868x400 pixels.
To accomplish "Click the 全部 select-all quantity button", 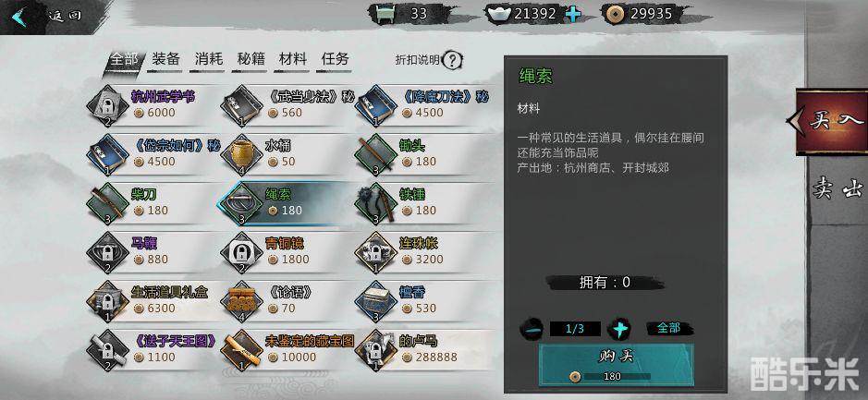I will [669, 328].
